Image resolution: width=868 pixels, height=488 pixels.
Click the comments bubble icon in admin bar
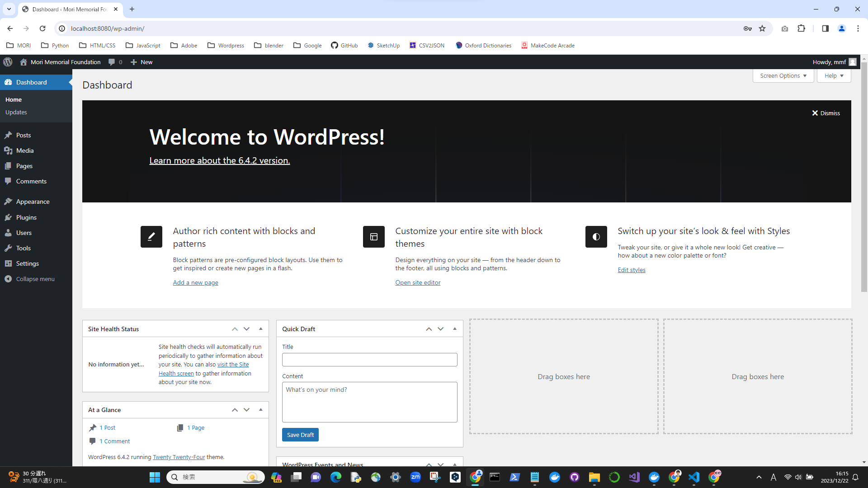pyautogui.click(x=112, y=62)
